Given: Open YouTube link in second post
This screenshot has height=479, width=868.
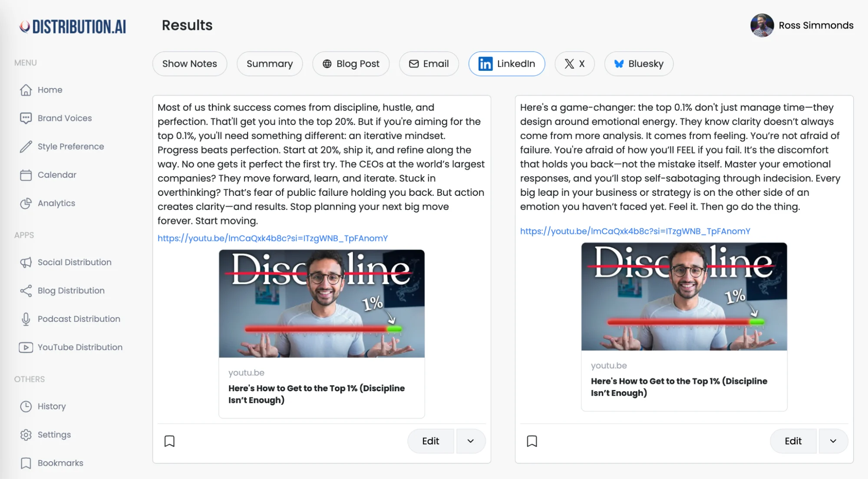Looking at the screenshot, I should point(635,231).
